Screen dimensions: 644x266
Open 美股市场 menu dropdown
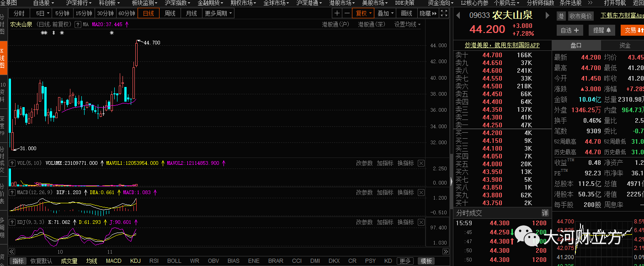[x=375, y=3]
